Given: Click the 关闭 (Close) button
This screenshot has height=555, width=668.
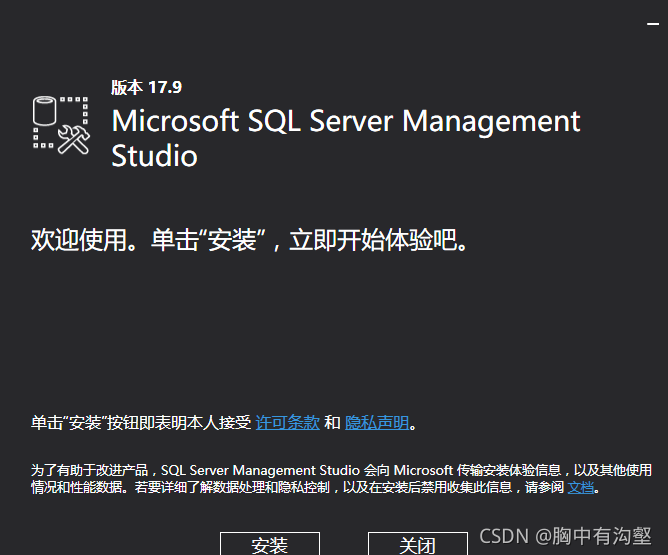Looking at the screenshot, I should click(x=418, y=543).
